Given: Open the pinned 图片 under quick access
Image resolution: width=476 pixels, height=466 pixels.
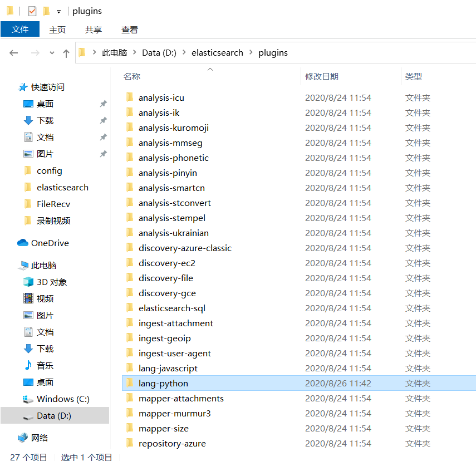Looking at the screenshot, I should point(45,154).
